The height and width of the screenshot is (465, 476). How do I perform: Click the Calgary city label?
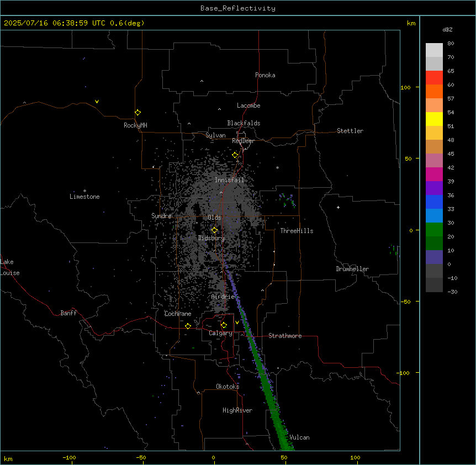[x=220, y=333]
